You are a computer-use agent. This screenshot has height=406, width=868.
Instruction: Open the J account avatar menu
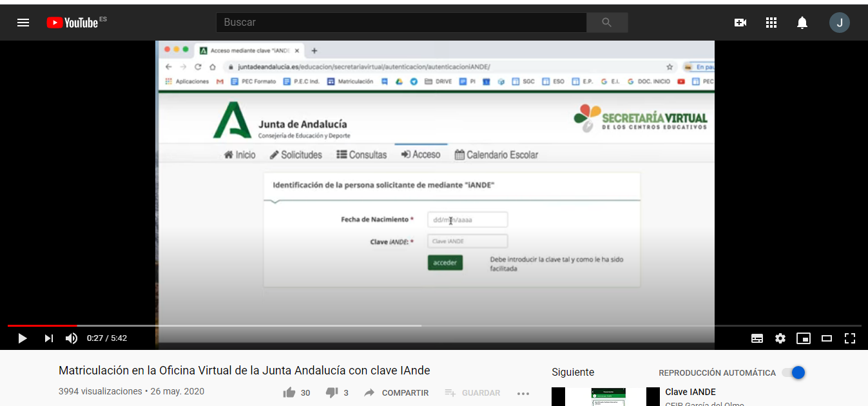pyautogui.click(x=839, y=23)
